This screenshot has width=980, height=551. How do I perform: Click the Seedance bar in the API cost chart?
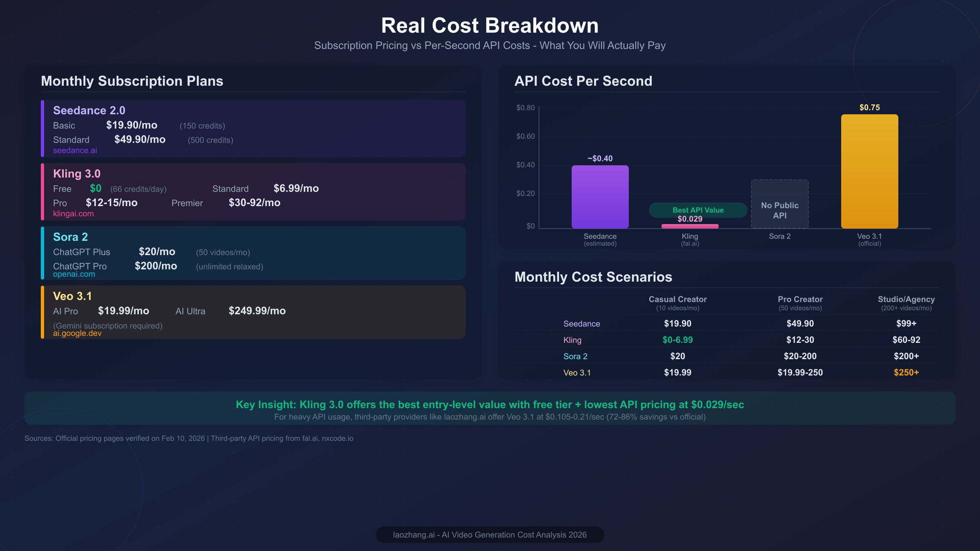pyautogui.click(x=600, y=196)
